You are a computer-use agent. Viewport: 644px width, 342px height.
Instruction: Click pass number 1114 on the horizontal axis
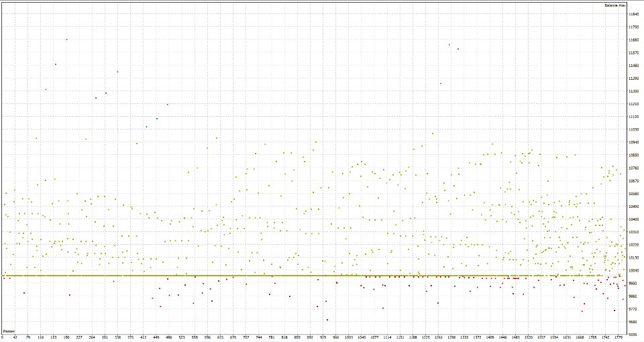click(x=387, y=337)
